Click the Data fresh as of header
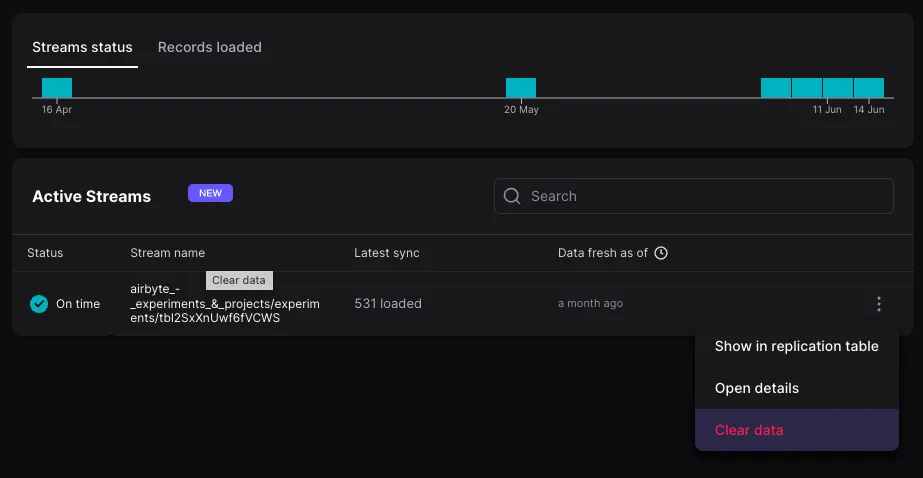Screen dimensions: 923x478 click(x=603, y=253)
